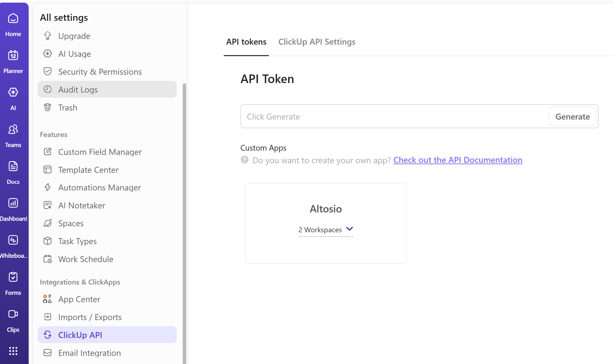Expand the 2 Workspaces dropdown
Image resolution: width=613 pixels, height=364 pixels.
[x=325, y=230]
